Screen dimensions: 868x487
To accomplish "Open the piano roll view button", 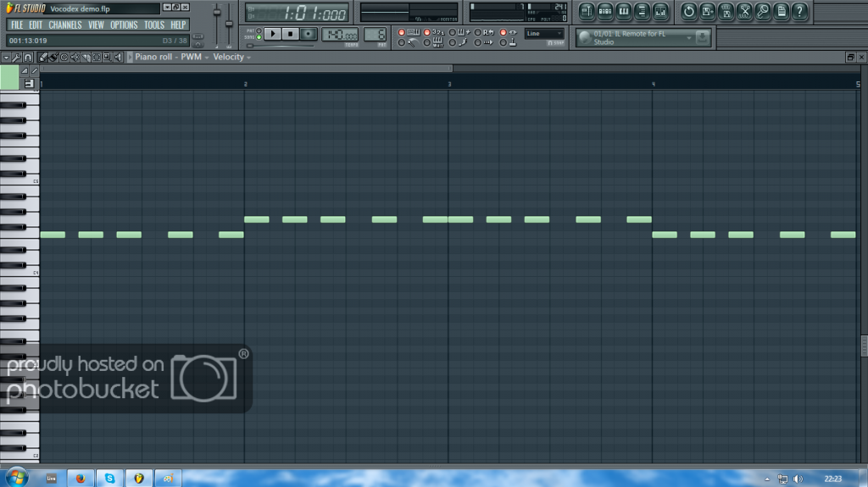I will click(x=624, y=11).
